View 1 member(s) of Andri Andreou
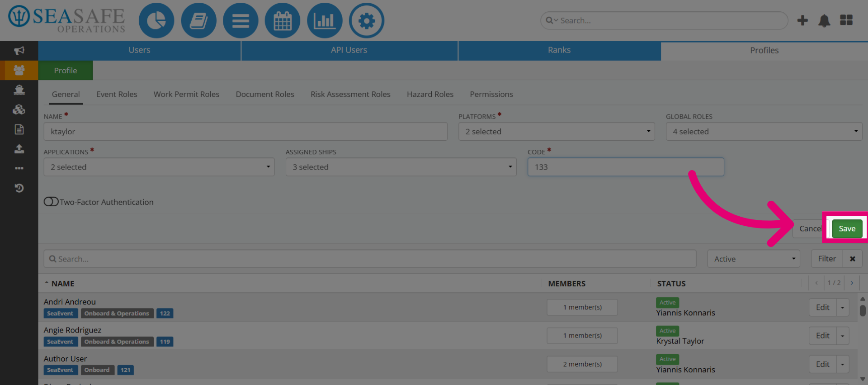This screenshot has height=385, width=868. click(x=582, y=307)
